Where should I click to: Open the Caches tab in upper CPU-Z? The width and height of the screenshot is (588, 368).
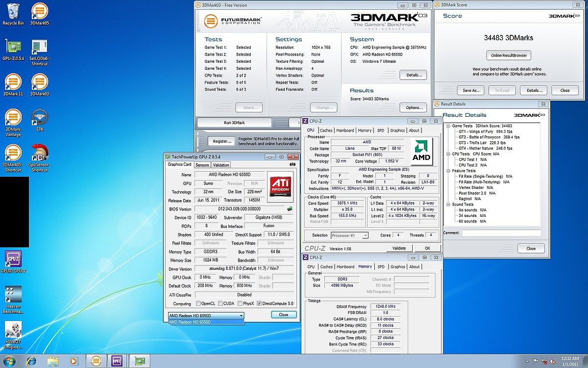326,131
